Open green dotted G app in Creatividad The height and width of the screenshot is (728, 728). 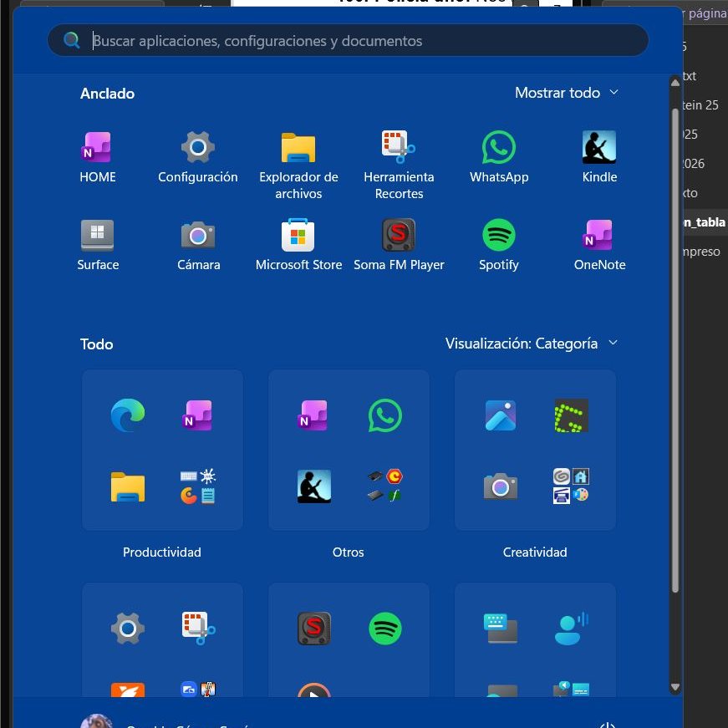[x=571, y=415]
